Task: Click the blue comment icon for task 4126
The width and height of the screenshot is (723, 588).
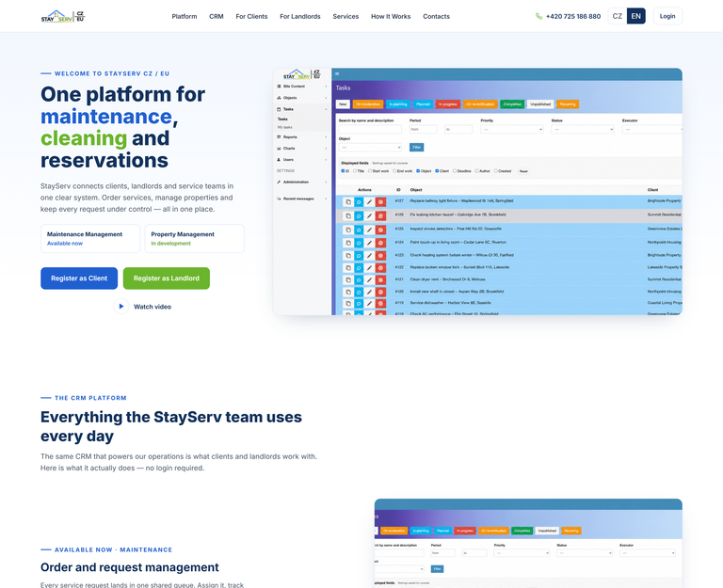Action: tap(359, 215)
